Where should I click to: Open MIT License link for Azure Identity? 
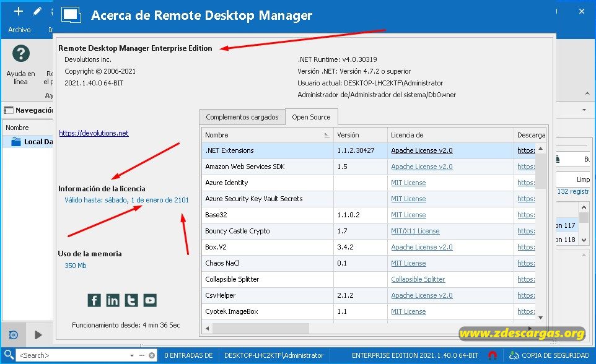[409, 183]
